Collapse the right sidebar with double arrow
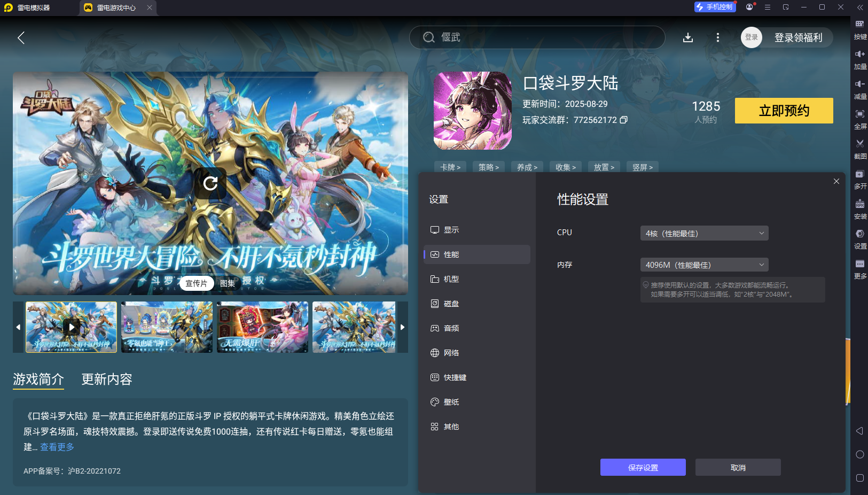 pos(859,7)
